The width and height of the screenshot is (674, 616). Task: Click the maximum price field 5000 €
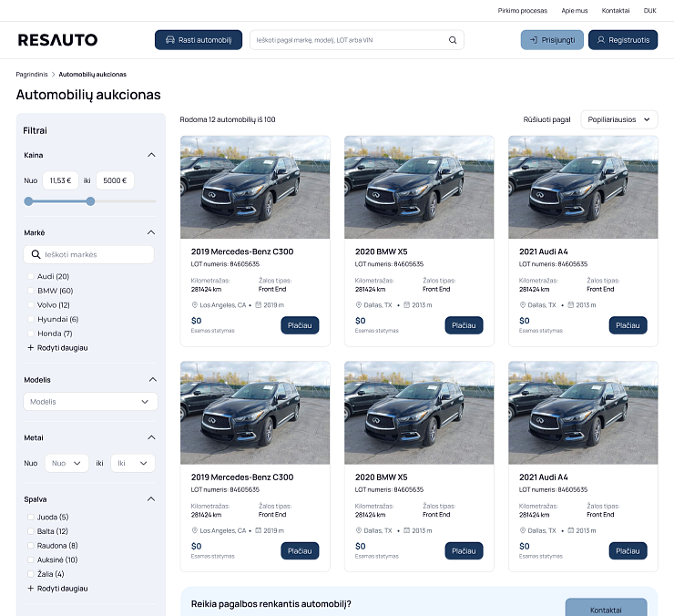coord(115,180)
